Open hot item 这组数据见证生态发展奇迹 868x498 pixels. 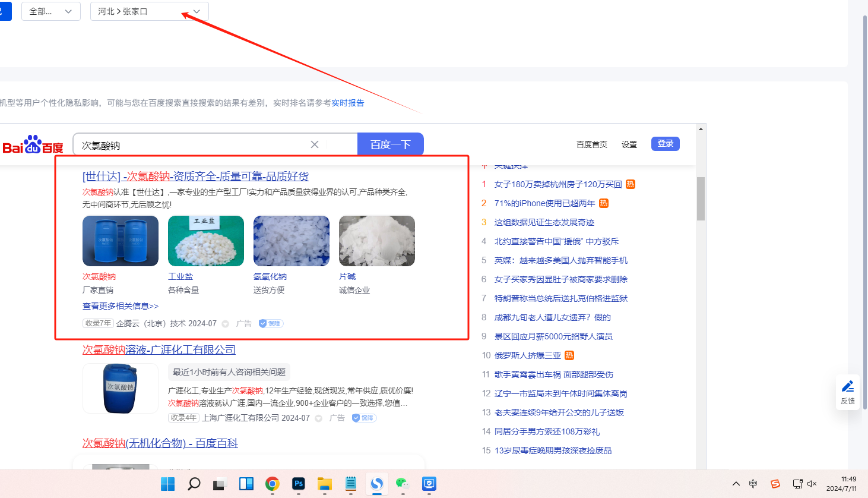pos(544,222)
